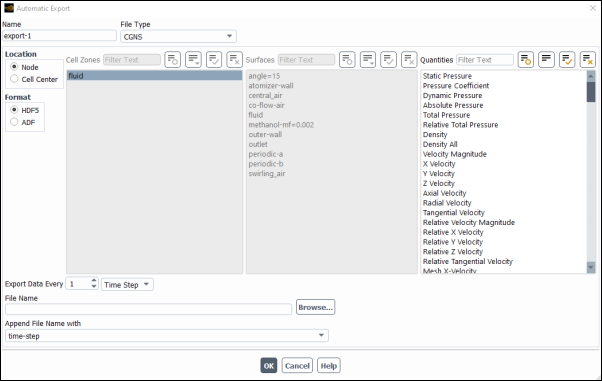The image size is (602, 381).
Task: Open Help for Automatic Export
Action: [x=329, y=366]
